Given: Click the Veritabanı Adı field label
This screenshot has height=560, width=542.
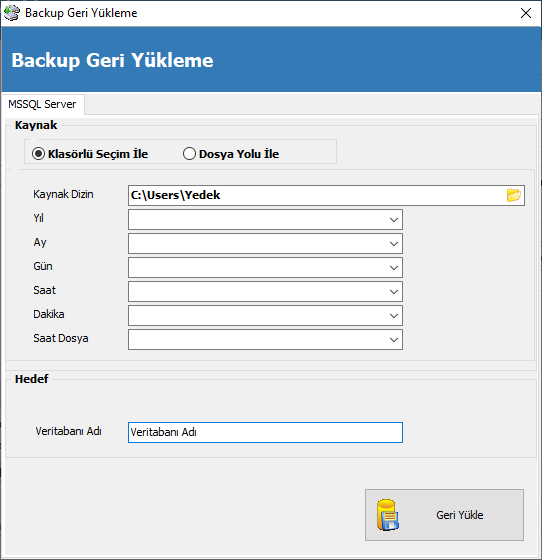Looking at the screenshot, I should (x=69, y=431).
